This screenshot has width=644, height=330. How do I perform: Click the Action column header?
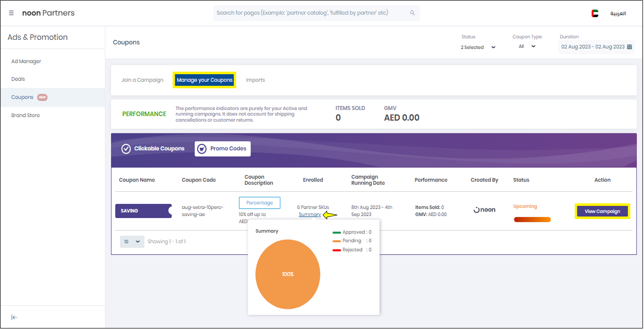(603, 180)
